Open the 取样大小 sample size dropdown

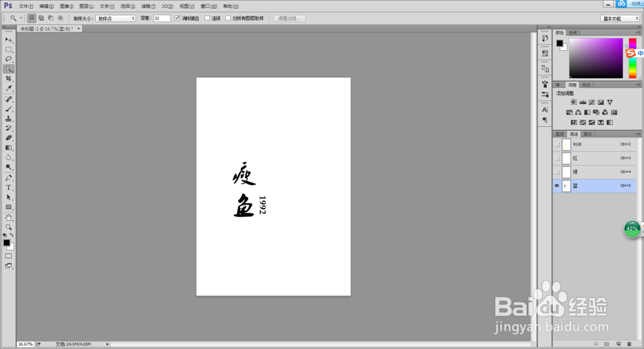click(116, 19)
